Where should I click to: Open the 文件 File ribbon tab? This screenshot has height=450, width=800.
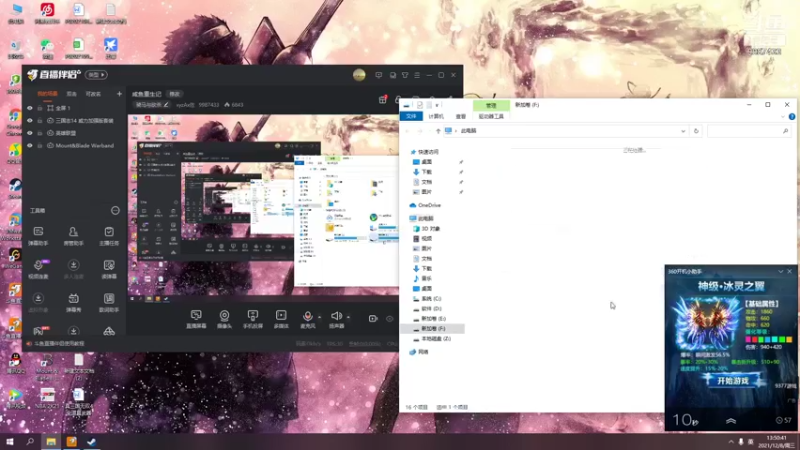point(411,116)
